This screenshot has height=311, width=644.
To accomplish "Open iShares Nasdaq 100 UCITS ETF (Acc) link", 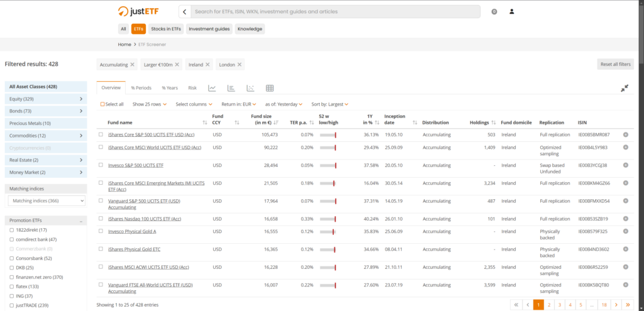I will (145, 219).
